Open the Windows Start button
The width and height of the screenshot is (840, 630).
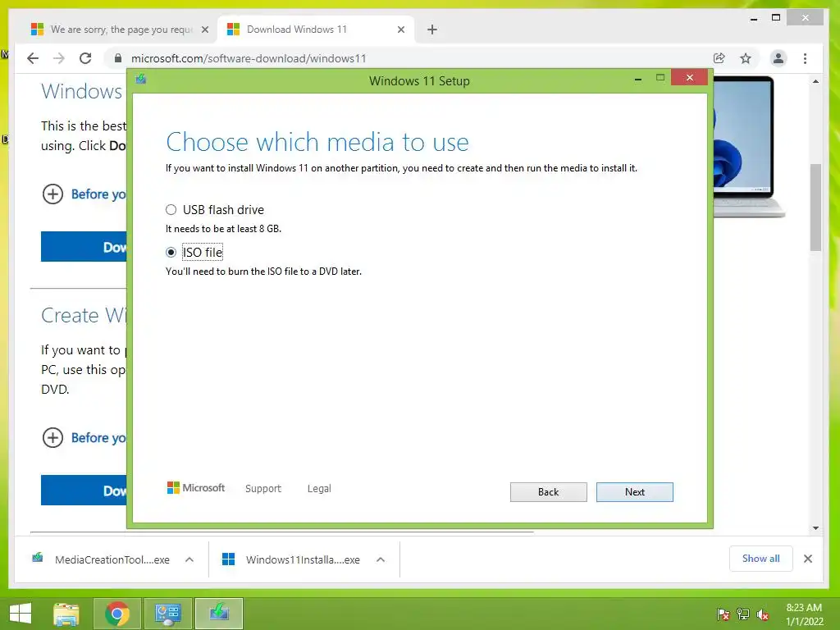(21, 614)
